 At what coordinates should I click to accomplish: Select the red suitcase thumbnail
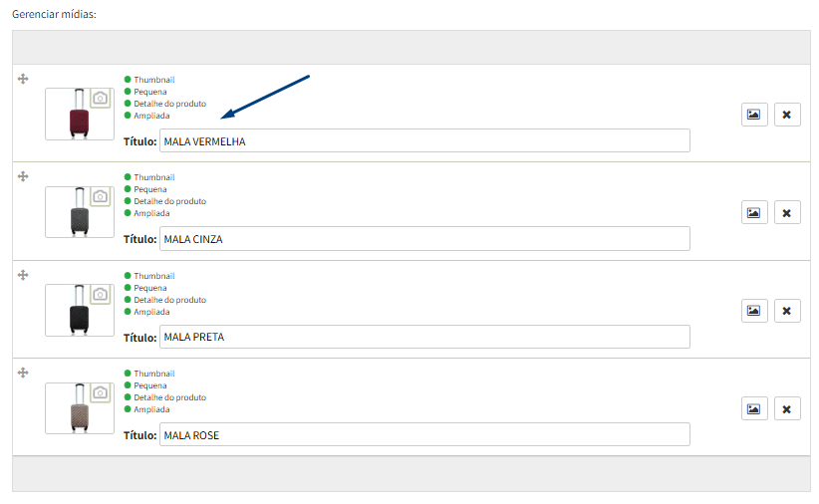pyautogui.click(x=80, y=114)
